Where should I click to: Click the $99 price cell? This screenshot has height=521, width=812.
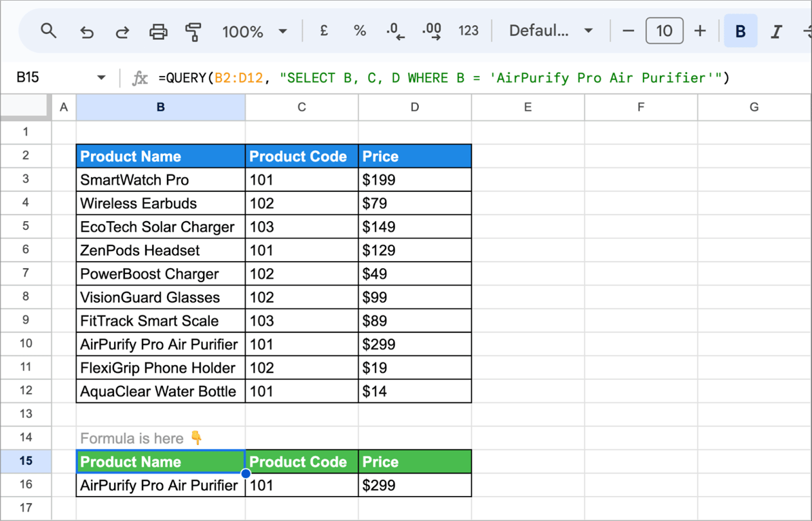coord(415,298)
